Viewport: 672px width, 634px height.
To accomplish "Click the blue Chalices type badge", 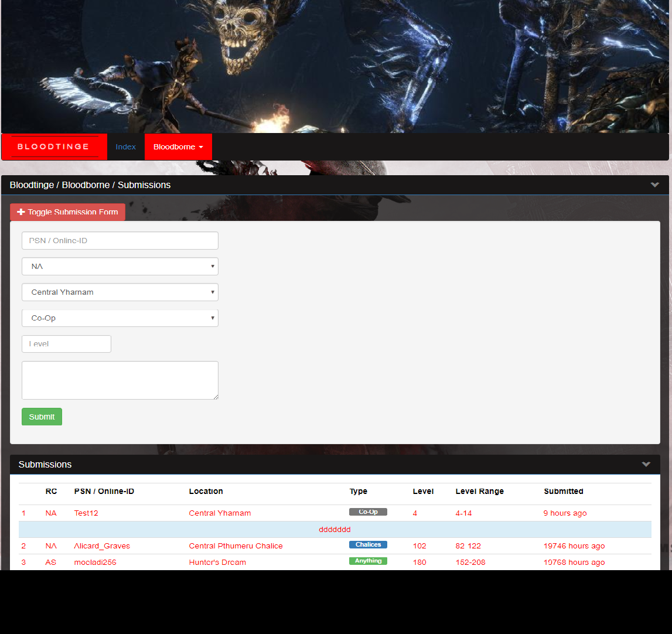I will 368,544.
